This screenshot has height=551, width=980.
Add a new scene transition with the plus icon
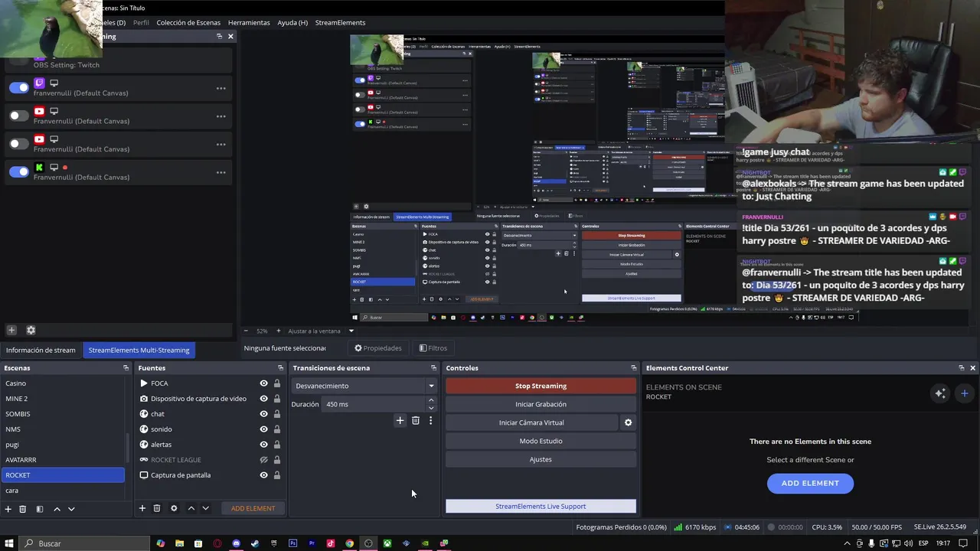coord(400,420)
